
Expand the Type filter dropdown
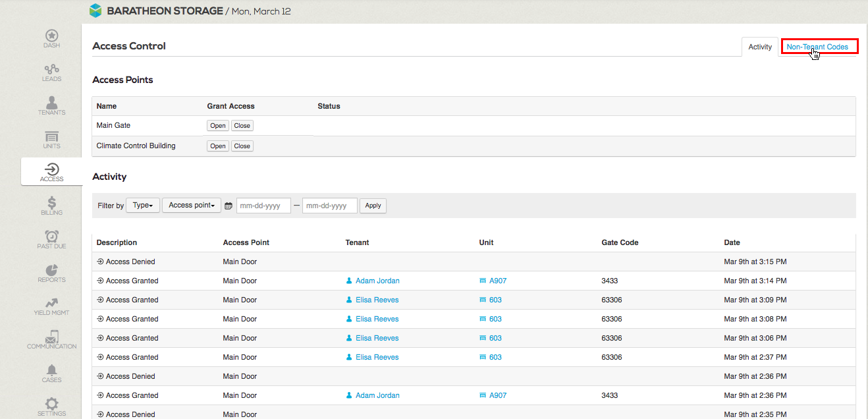[x=143, y=206]
